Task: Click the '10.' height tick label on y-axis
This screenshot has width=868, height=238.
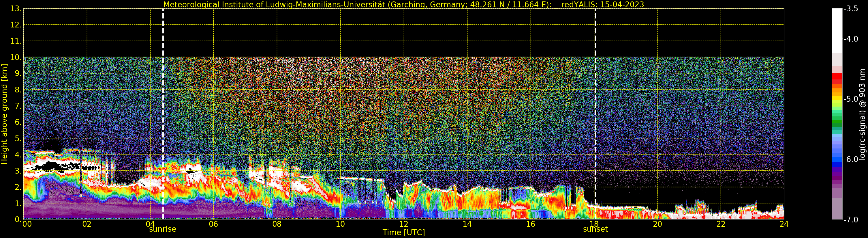Action: (x=16, y=58)
